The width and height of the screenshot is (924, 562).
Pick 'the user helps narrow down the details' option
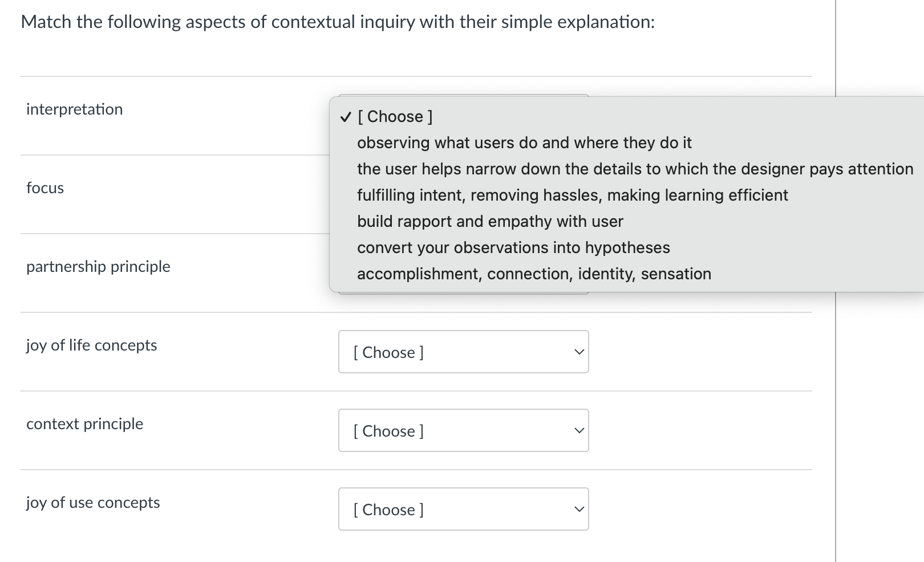pyautogui.click(x=635, y=169)
